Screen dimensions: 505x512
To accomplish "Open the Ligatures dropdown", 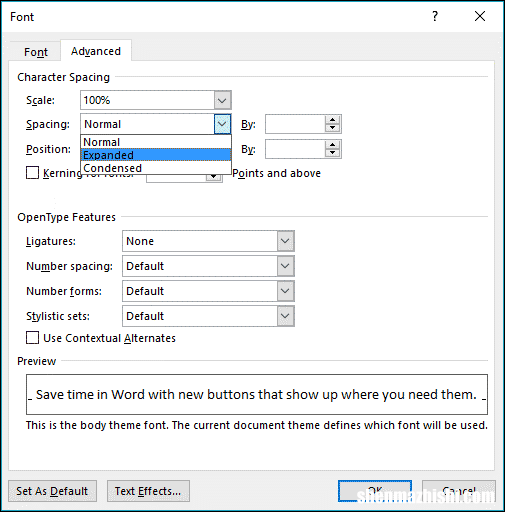I will 285,241.
